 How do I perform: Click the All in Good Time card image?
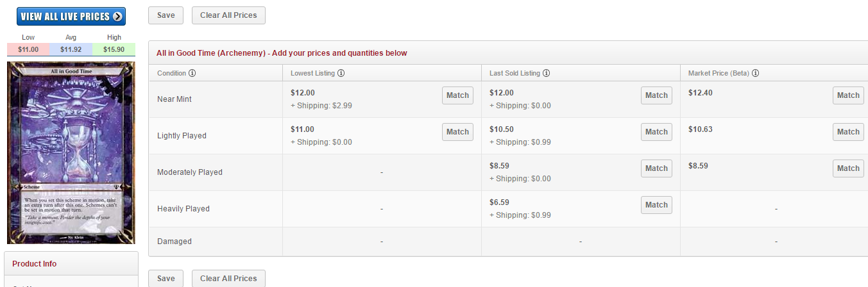point(71,153)
